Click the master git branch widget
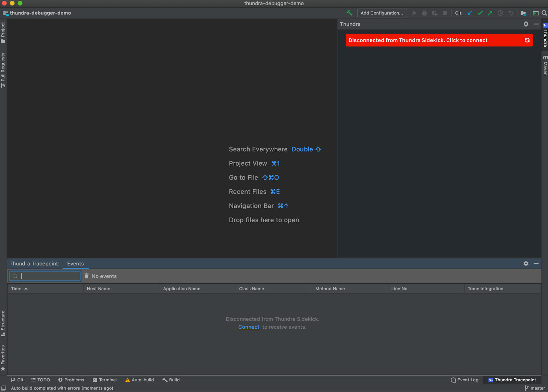This screenshot has width=548, height=392. (x=535, y=388)
